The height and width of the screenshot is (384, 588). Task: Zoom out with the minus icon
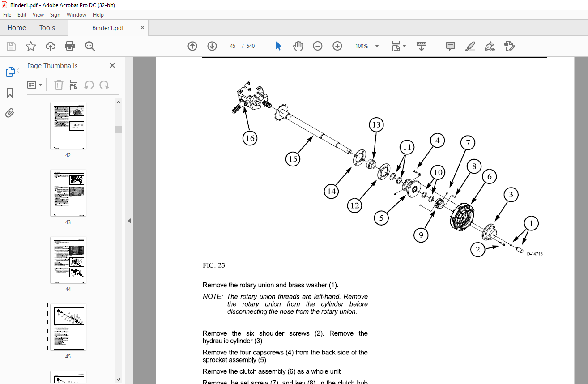pos(318,46)
